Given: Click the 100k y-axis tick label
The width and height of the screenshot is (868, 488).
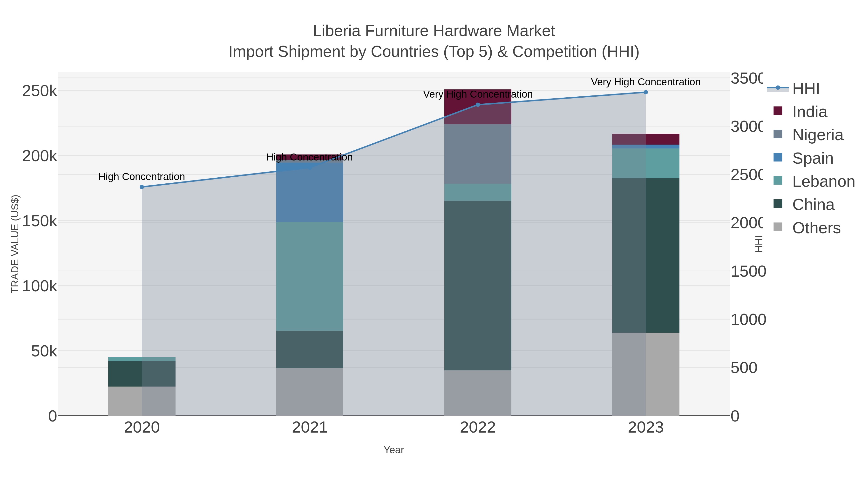Looking at the screenshot, I should (x=40, y=286).
